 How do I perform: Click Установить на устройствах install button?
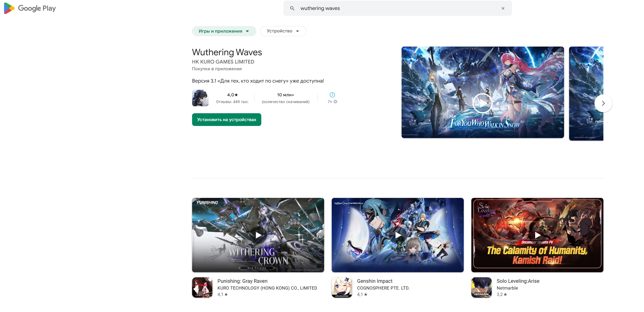coord(227,120)
